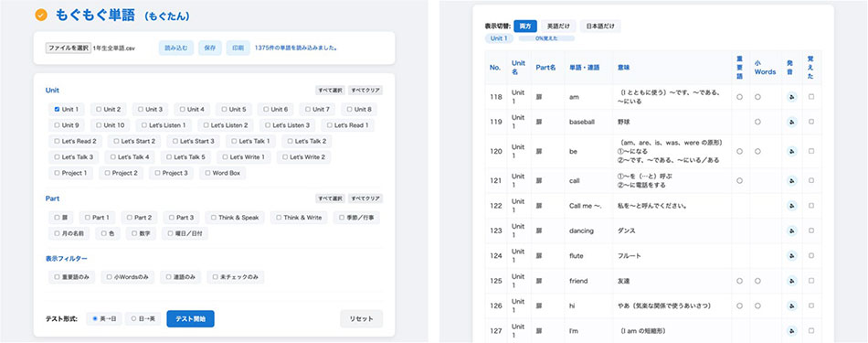This screenshot has width=868, height=343.
Task: Click the テスト開始 button
Action: tap(190, 318)
